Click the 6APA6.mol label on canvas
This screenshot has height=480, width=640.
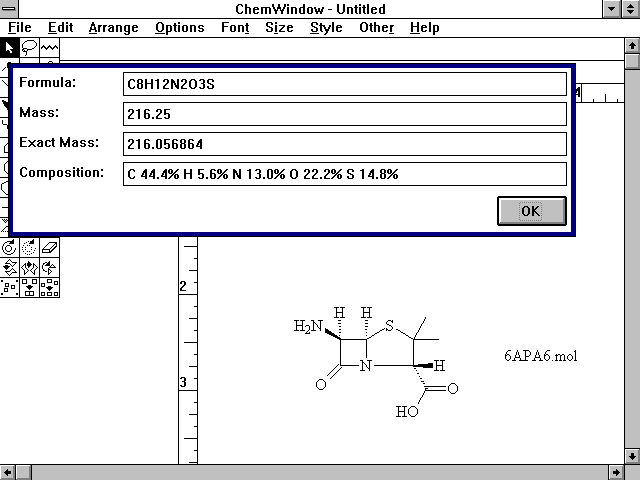coord(541,356)
